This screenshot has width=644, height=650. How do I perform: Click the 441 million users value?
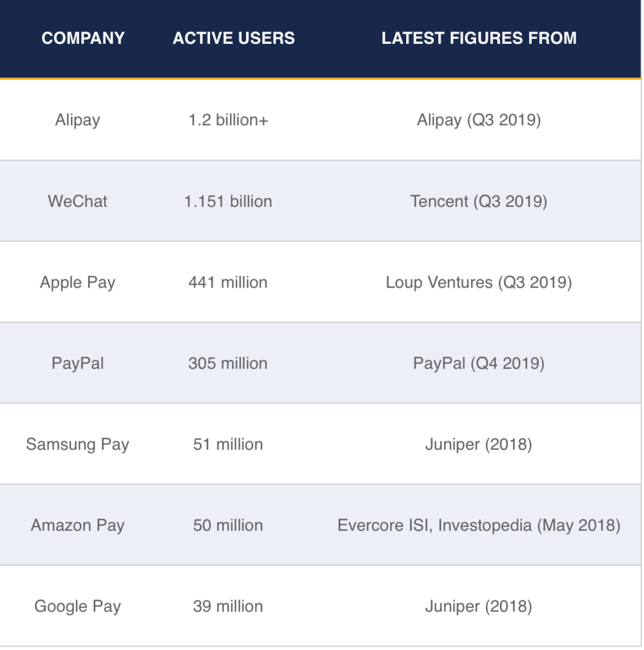pos(228,282)
